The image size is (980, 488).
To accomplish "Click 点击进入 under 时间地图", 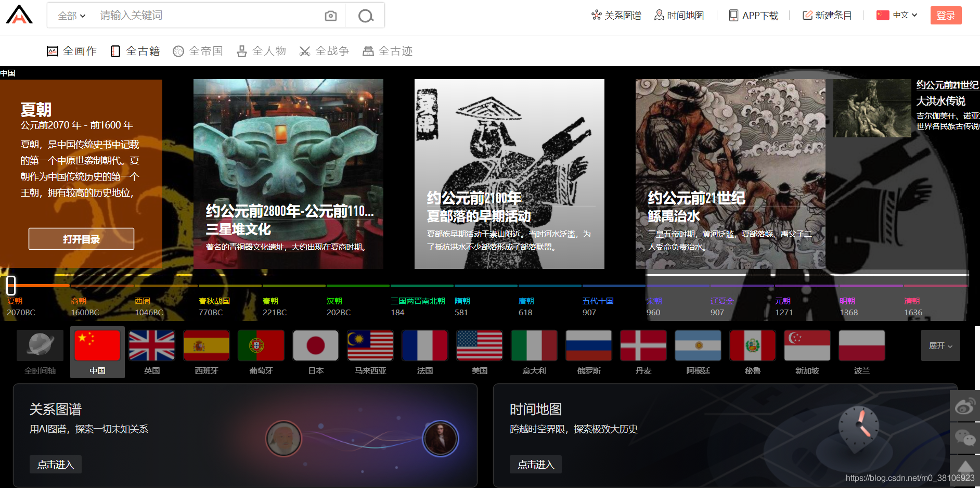I will tap(536, 464).
